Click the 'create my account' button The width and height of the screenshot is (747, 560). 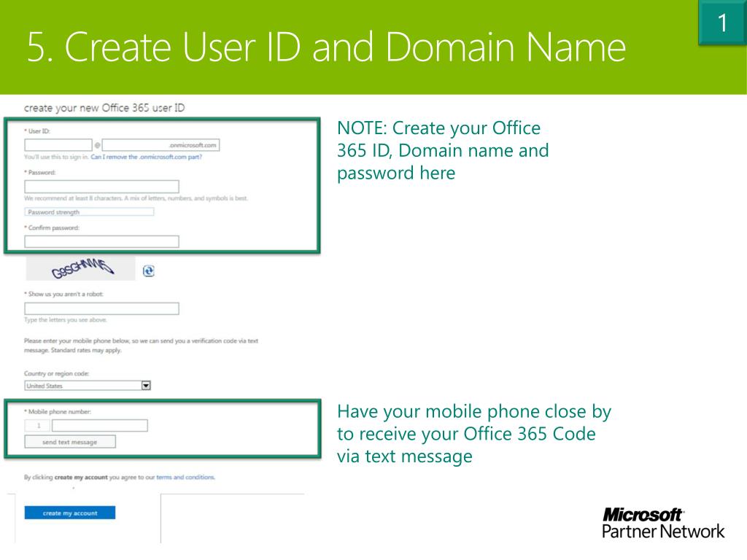tap(69, 513)
